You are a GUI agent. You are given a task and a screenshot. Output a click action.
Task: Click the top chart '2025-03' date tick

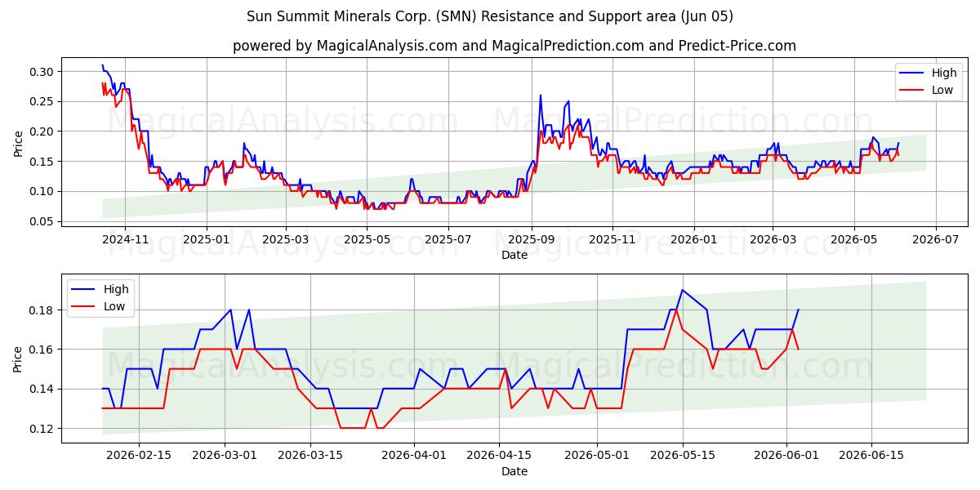tap(286, 240)
